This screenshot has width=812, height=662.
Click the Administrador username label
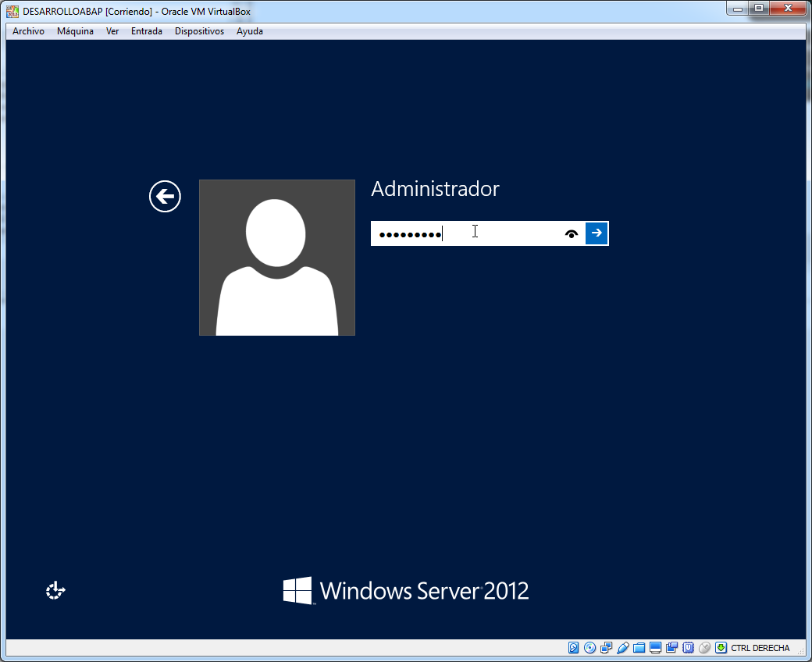click(x=435, y=189)
